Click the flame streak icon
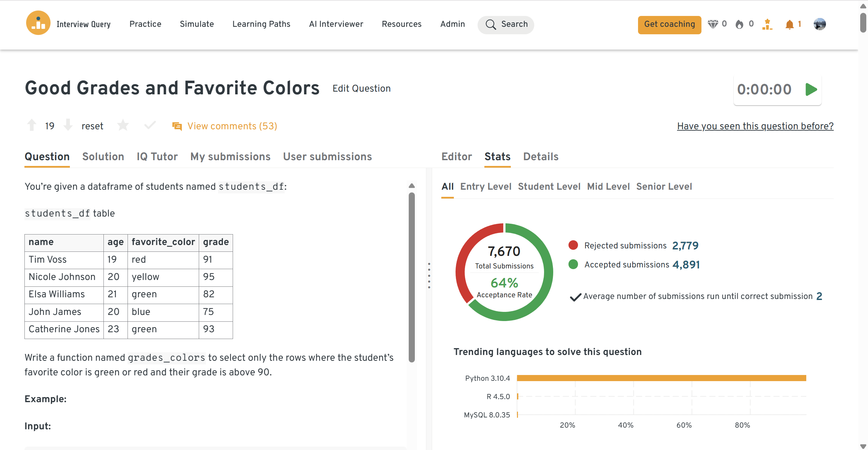Image resolution: width=868 pixels, height=450 pixels. click(739, 24)
